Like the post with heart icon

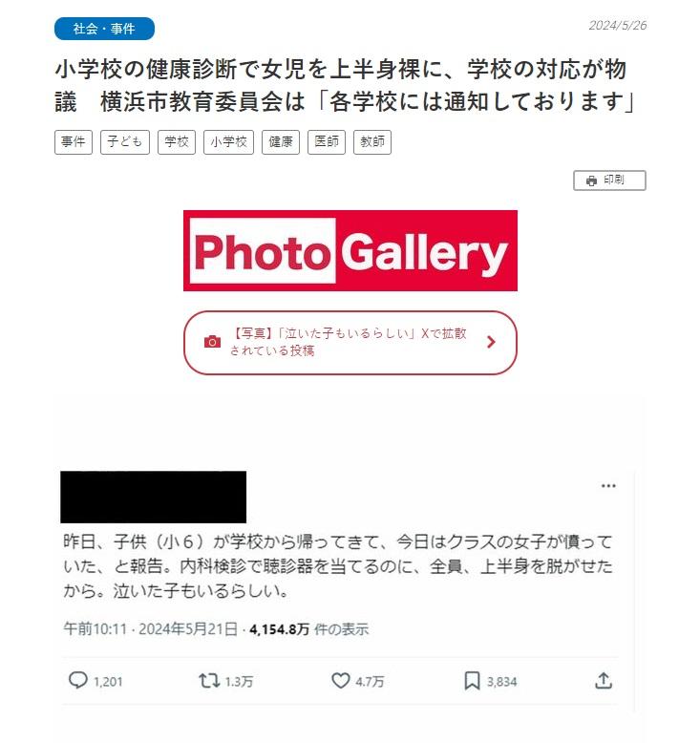pos(340,681)
